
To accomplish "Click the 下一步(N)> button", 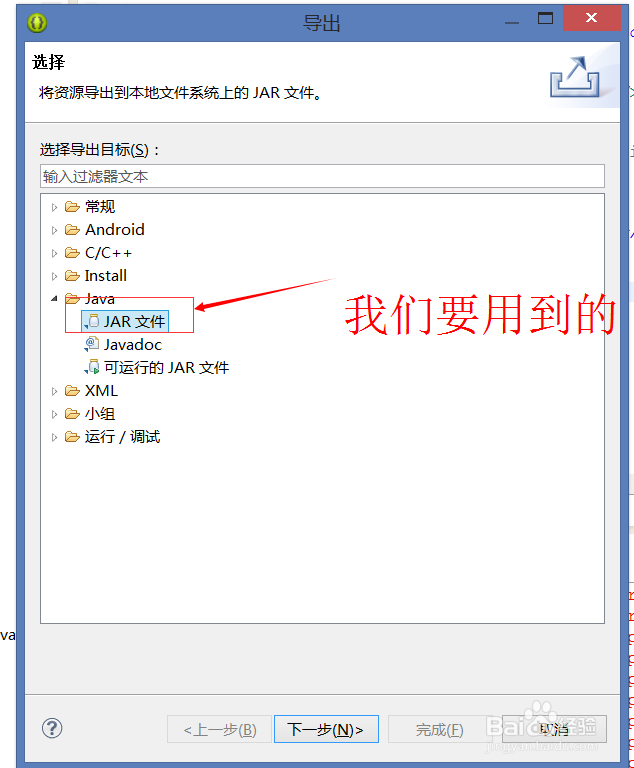I will tap(326, 729).
